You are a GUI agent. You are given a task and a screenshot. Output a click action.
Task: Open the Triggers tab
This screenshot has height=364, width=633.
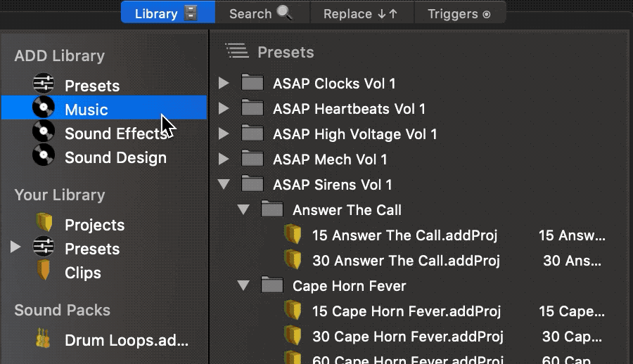pyautogui.click(x=458, y=13)
